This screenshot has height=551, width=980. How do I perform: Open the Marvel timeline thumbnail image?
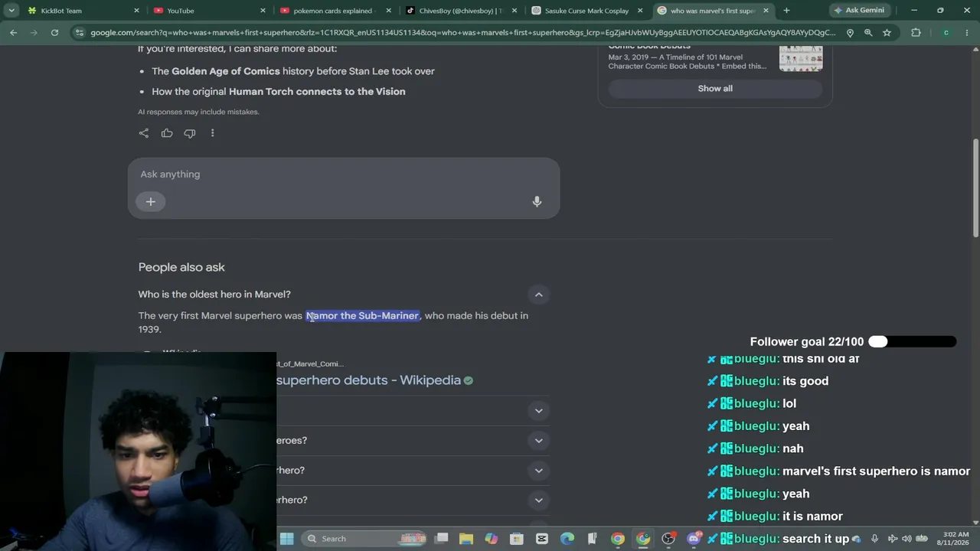pyautogui.click(x=801, y=59)
